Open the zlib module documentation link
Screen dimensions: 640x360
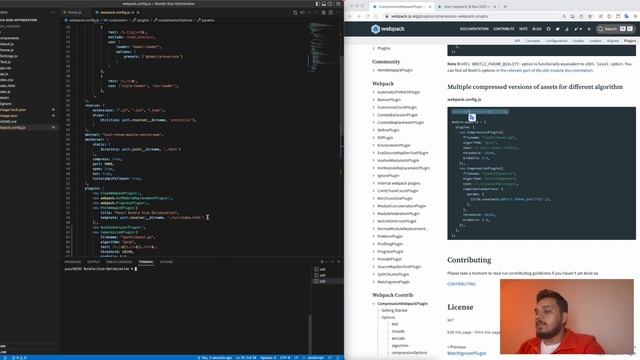click(545, 70)
